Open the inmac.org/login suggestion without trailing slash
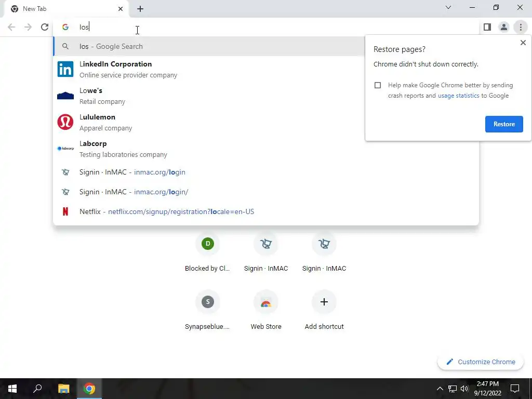Image resolution: width=532 pixels, height=399 pixels. (266, 172)
